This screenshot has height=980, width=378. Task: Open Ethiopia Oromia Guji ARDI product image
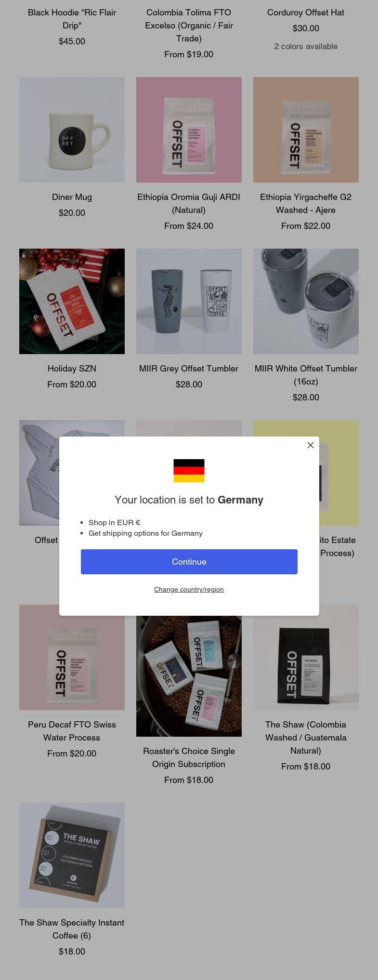[189, 130]
